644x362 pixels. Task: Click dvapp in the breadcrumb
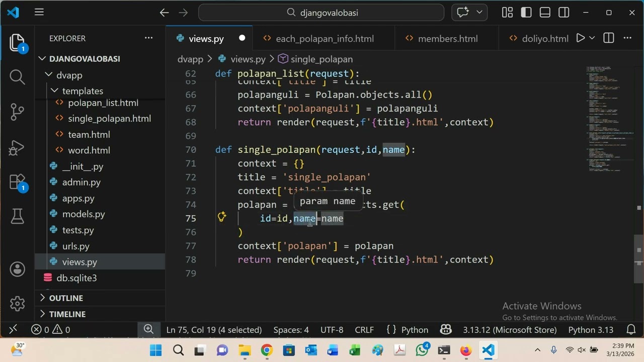[x=190, y=59]
